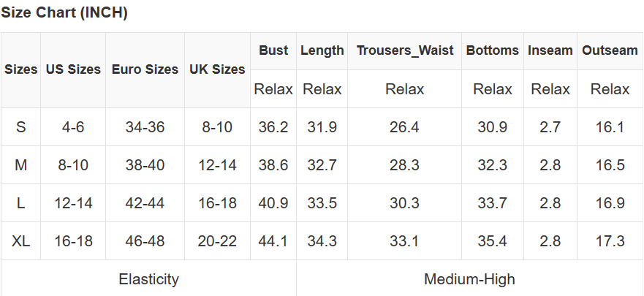This screenshot has width=644, height=296.
Task: Select the bottoms value 32.3
Action: pyautogui.click(x=492, y=165)
